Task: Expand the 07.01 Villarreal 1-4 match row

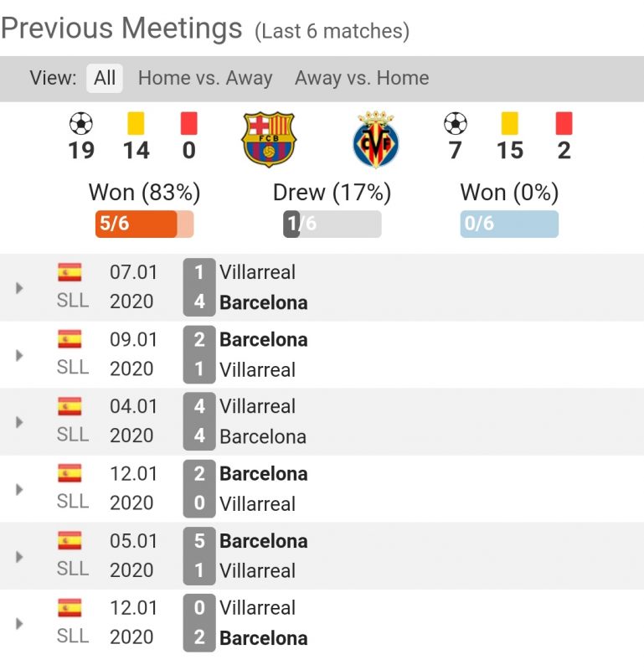Action: click(x=19, y=288)
